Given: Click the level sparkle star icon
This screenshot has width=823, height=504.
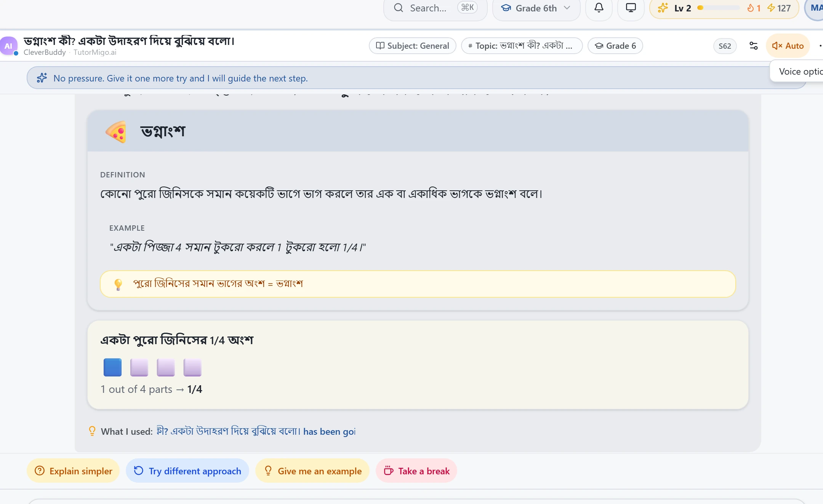Looking at the screenshot, I should (663, 8).
